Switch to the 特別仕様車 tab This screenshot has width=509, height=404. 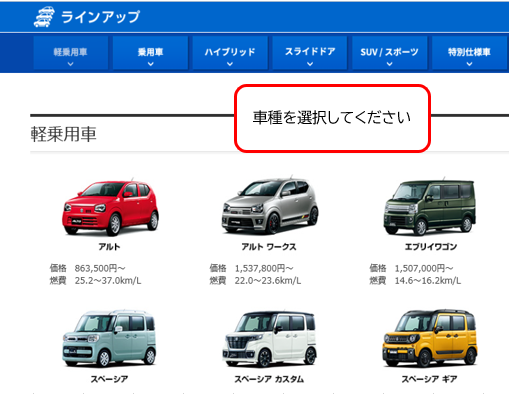pyautogui.click(x=469, y=53)
